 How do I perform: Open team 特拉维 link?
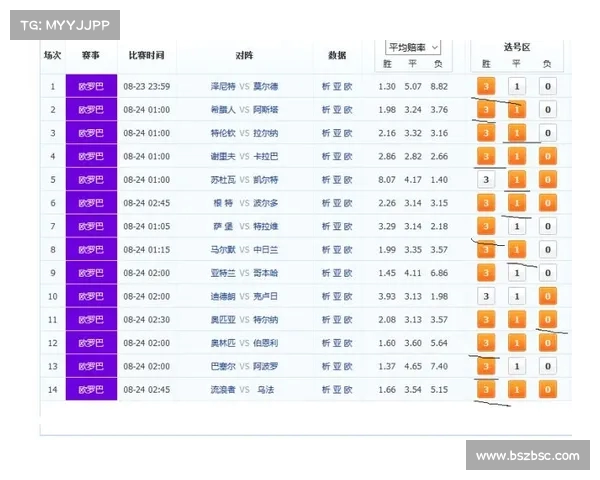tap(266, 227)
